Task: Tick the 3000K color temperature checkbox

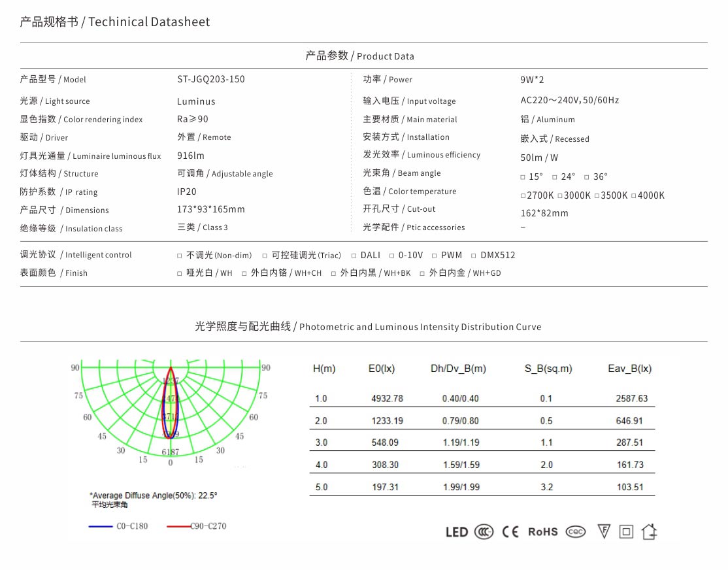Action: [560, 196]
